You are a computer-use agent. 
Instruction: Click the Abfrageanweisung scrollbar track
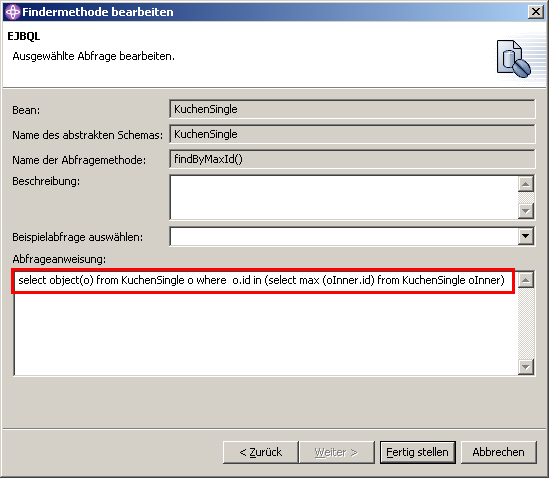(x=526, y=323)
